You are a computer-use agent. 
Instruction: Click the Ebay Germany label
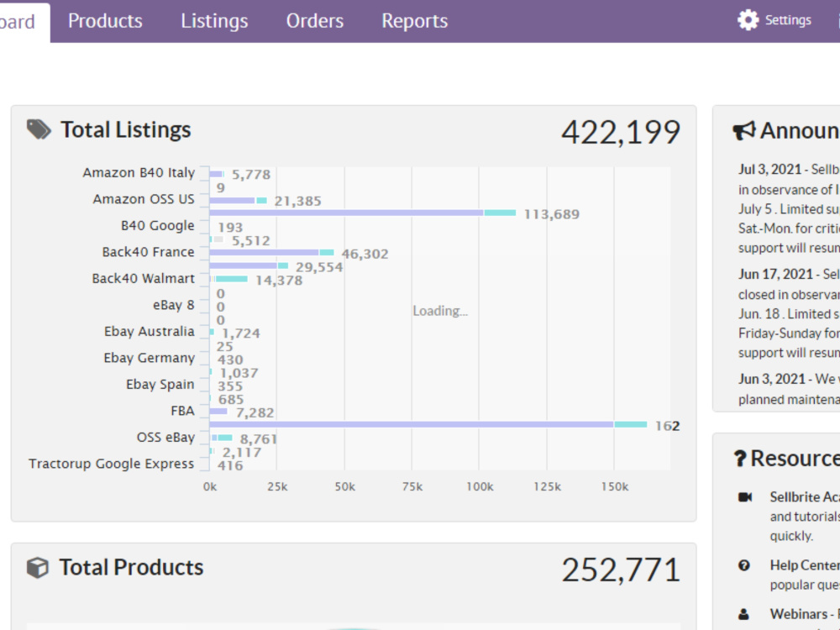coord(149,359)
